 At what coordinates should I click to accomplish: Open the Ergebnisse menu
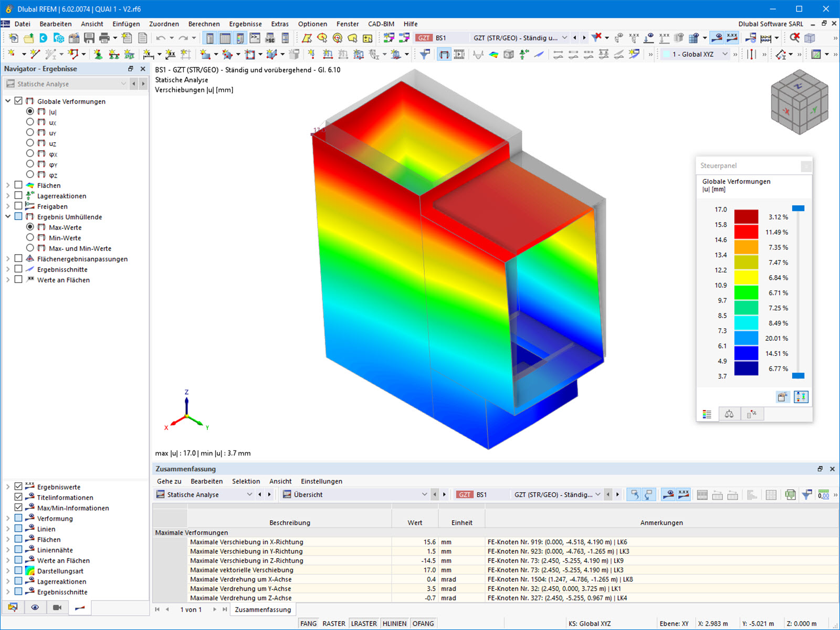click(x=245, y=24)
